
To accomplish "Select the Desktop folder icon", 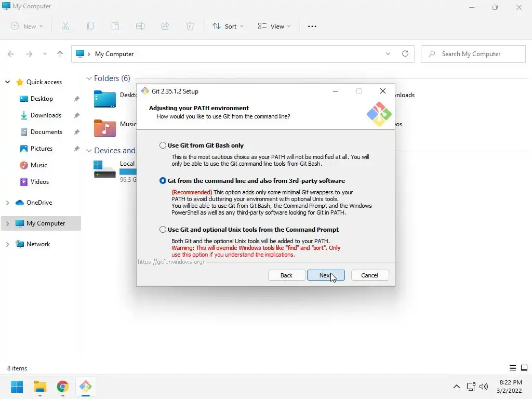I will pyautogui.click(x=105, y=99).
